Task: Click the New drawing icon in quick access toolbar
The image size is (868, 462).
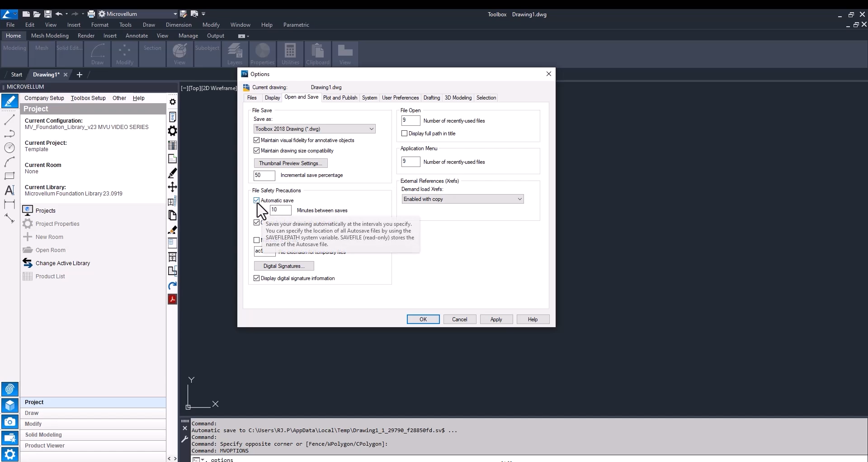Action: (x=26, y=14)
